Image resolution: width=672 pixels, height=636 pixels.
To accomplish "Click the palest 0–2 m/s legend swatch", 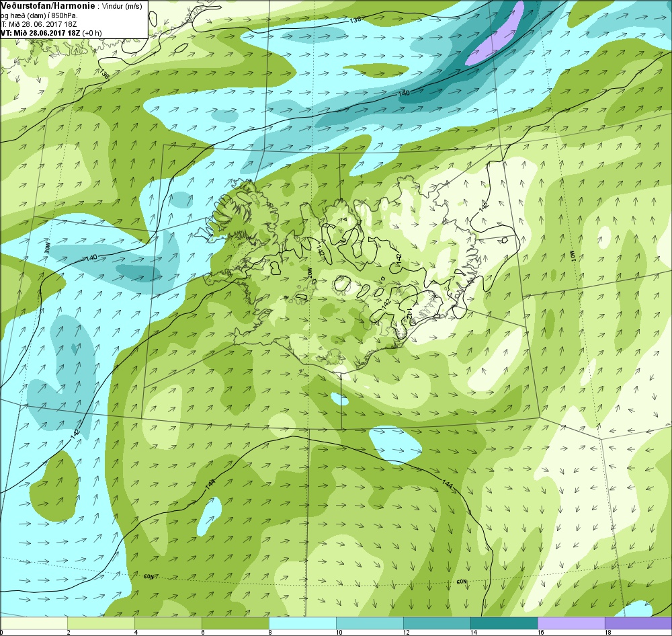I will (34, 623).
